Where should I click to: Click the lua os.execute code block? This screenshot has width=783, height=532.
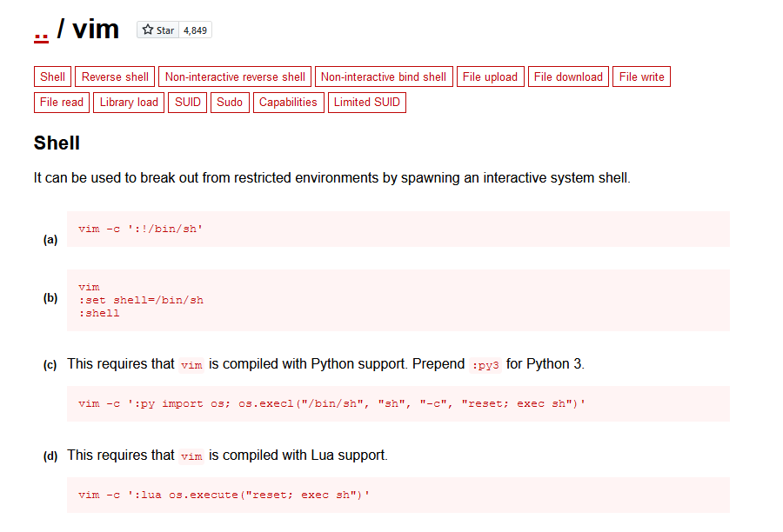coord(398,495)
